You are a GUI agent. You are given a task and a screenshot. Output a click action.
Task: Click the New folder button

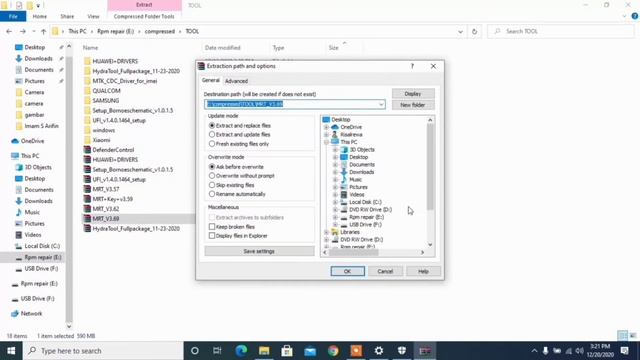point(413,105)
